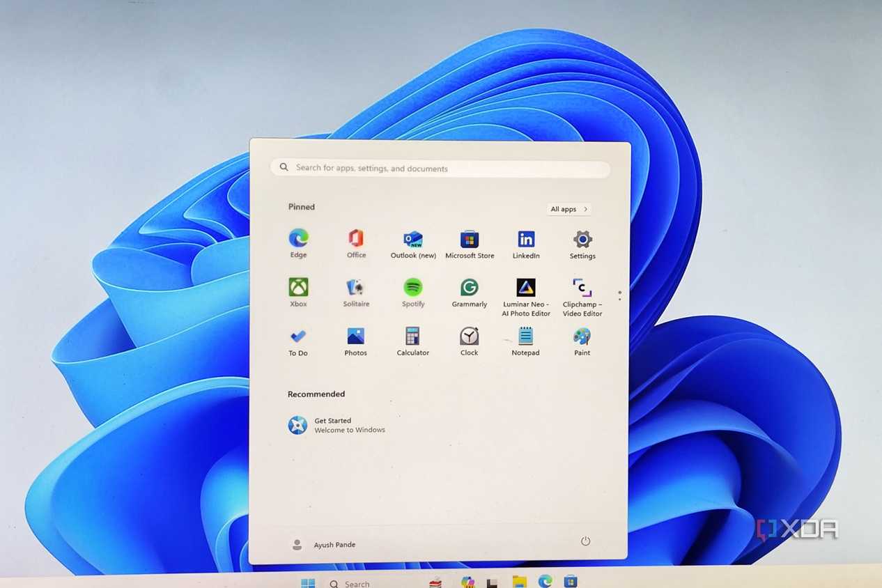Open the Settings gear app
The width and height of the screenshot is (882, 588).
point(582,245)
